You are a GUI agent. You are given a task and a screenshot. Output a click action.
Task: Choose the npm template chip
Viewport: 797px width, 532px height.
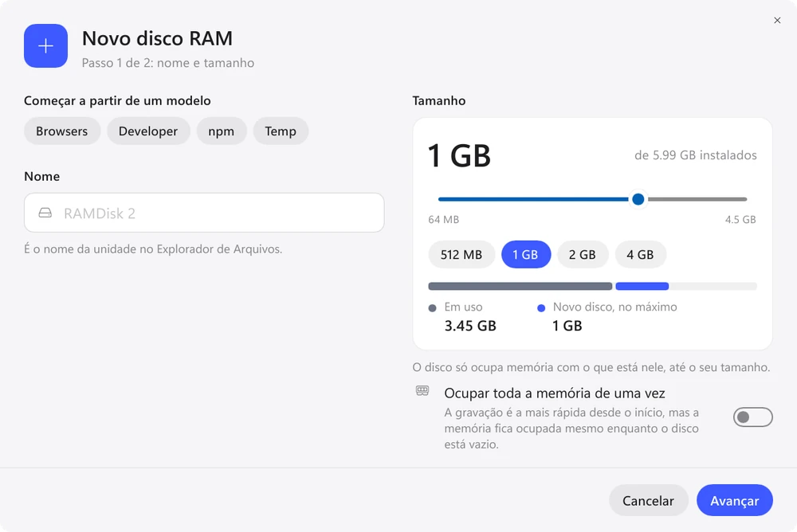click(222, 131)
